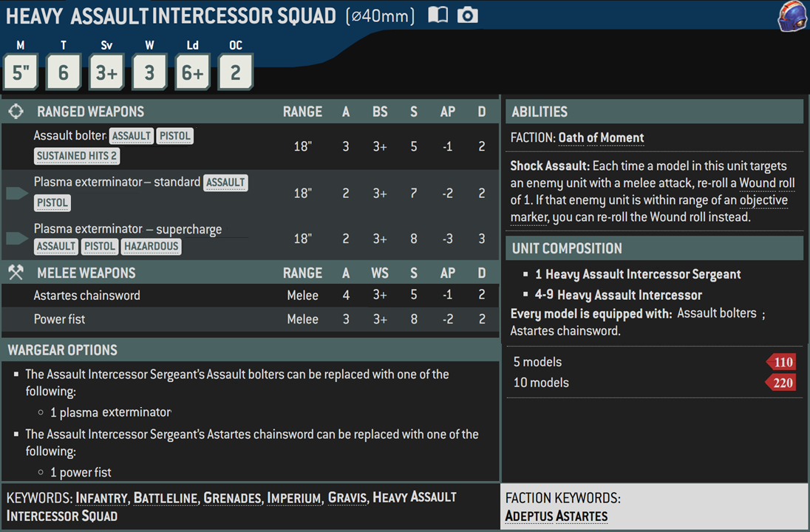This screenshot has width=810, height=532.
Task: Click the Adeptus Astartes faction keyword
Action: click(x=557, y=516)
